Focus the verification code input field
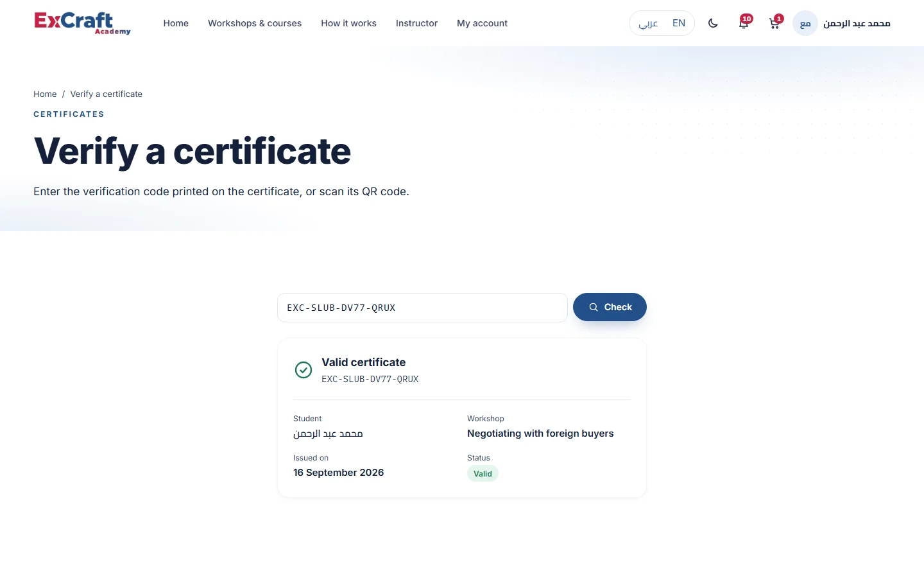Screen dimensions: 924x578 [422, 308]
